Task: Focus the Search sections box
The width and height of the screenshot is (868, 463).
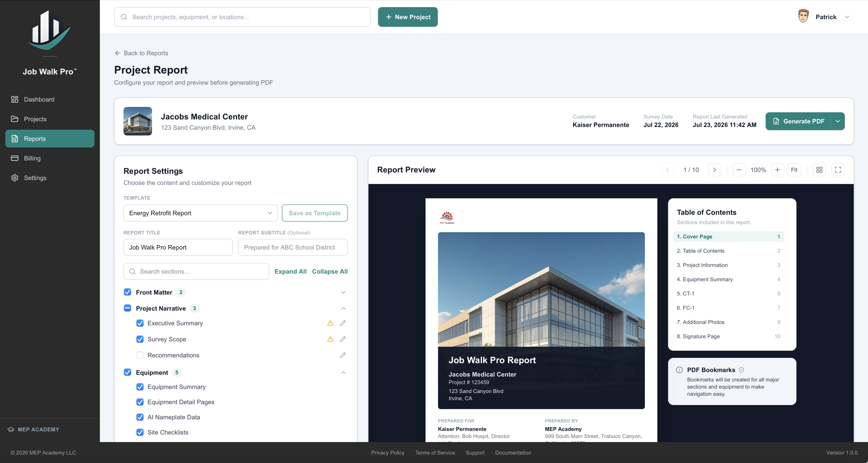Action: coord(196,271)
